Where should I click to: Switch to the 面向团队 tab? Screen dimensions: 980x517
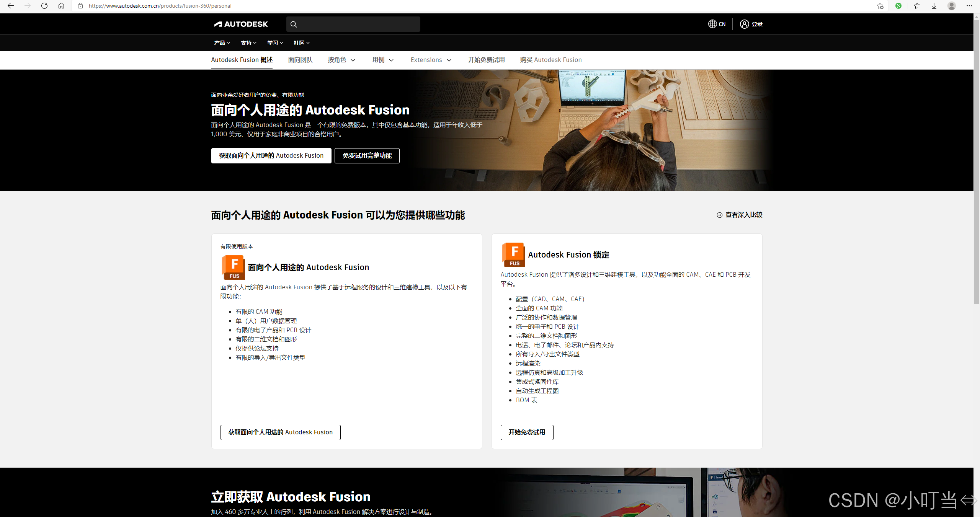click(300, 60)
